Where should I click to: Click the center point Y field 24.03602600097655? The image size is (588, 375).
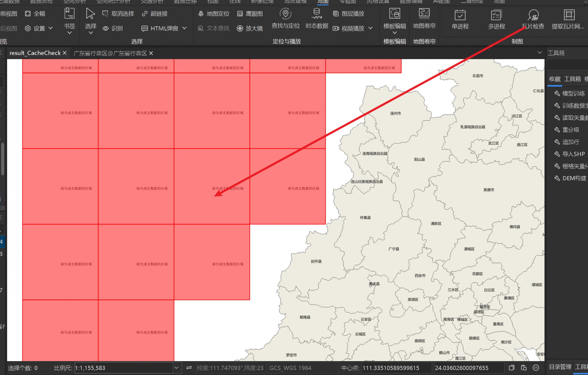click(x=469, y=368)
